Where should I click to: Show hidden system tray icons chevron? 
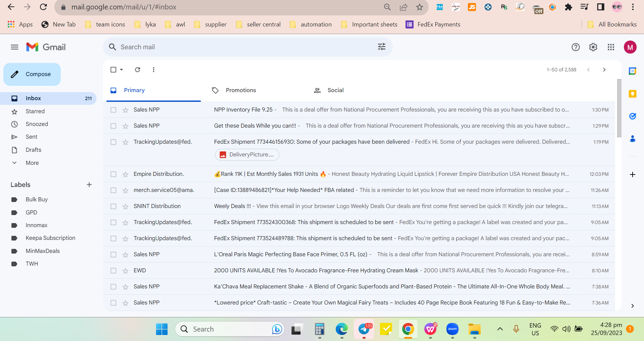point(500,329)
